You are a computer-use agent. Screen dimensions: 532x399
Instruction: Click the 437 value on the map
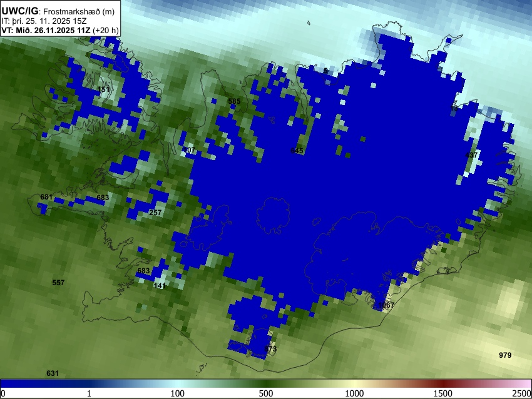(471, 155)
